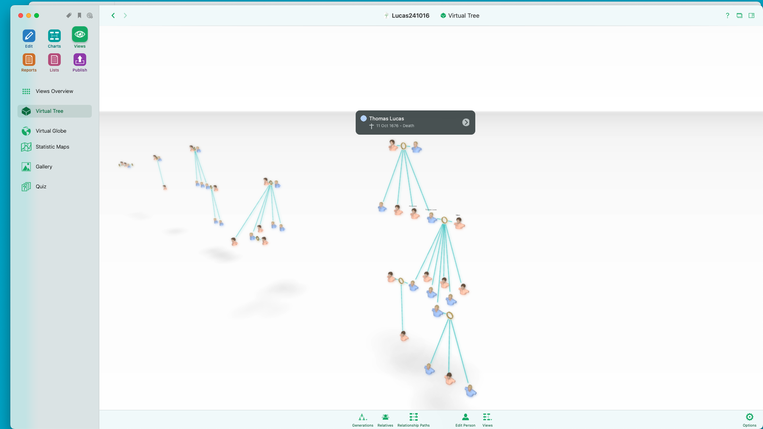
Task: Open the Options panel
Action: coord(749,420)
